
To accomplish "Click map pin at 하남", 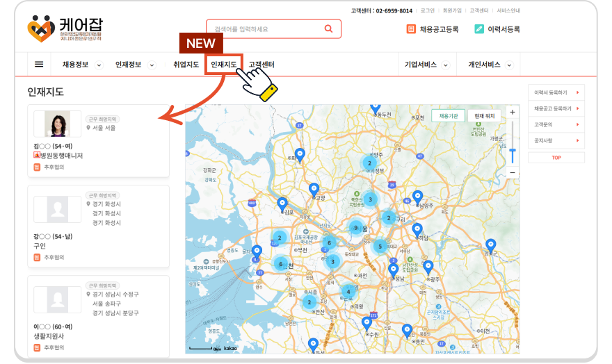I will click(x=417, y=231).
